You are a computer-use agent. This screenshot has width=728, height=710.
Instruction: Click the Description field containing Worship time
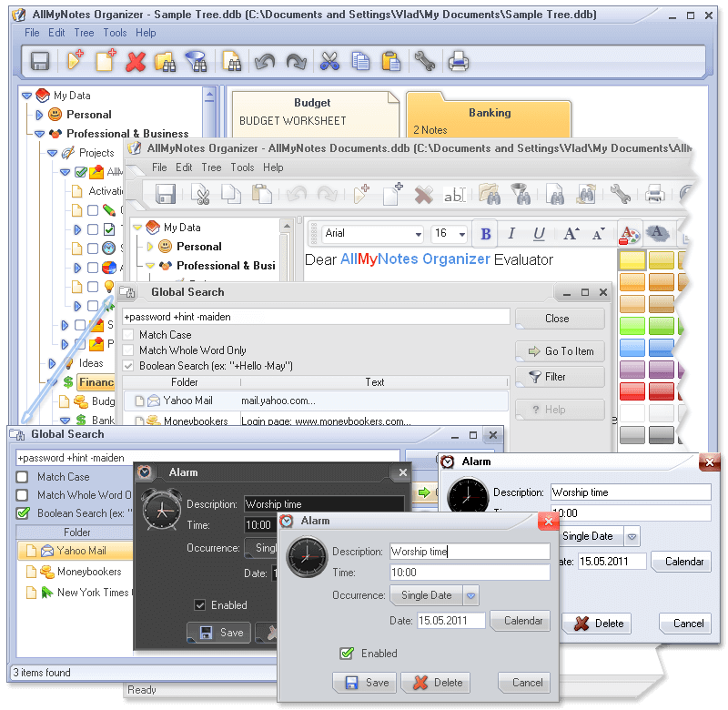point(470,552)
